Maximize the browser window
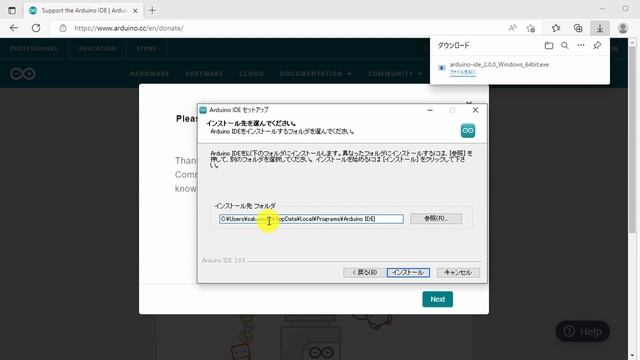The height and width of the screenshot is (360, 640). (625, 9)
